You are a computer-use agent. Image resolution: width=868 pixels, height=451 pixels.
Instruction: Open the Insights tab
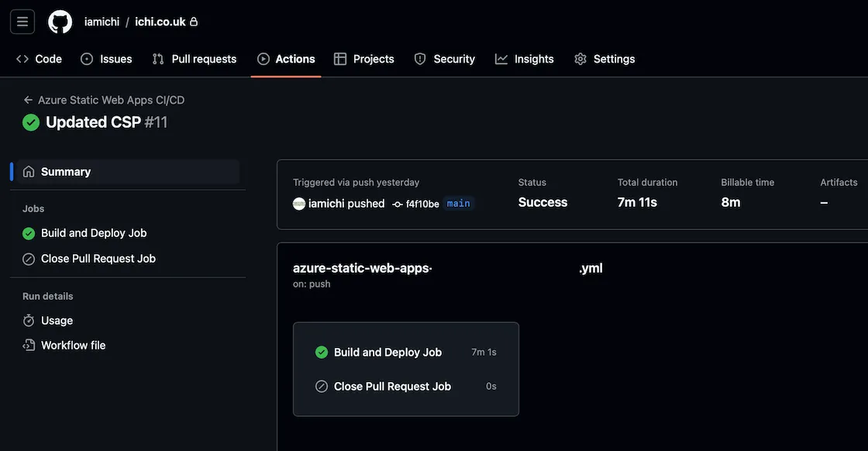point(524,59)
